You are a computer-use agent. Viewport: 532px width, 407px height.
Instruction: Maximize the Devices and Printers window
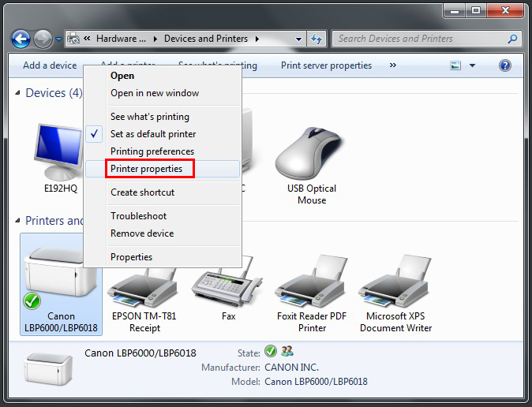(476, 11)
